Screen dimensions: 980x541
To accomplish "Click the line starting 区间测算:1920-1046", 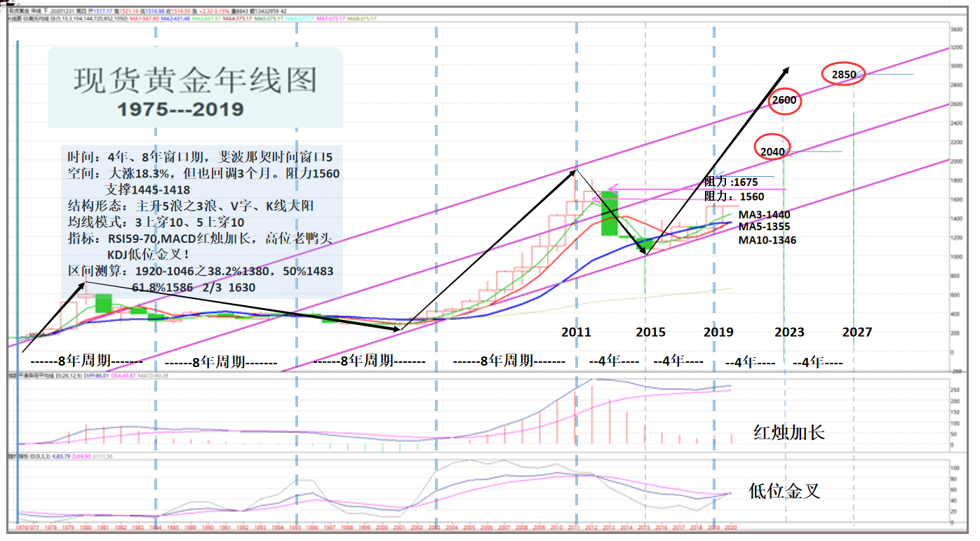I will click(200, 272).
